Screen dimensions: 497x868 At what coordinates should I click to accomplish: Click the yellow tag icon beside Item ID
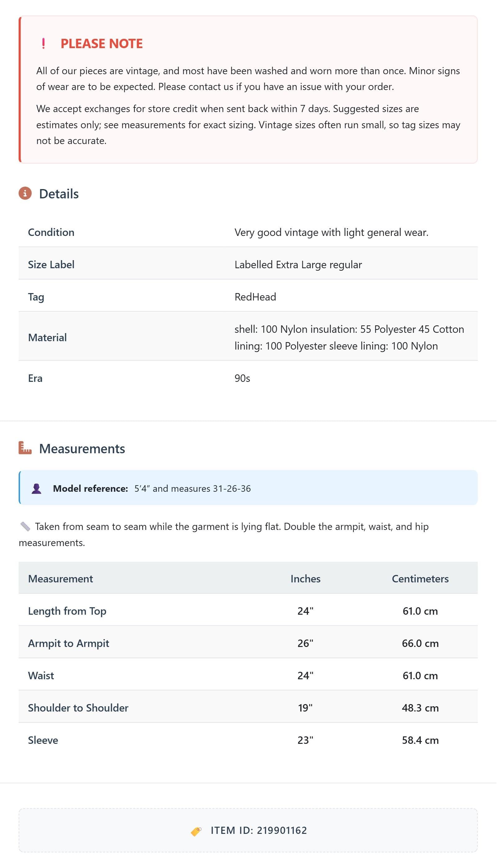[x=196, y=831]
